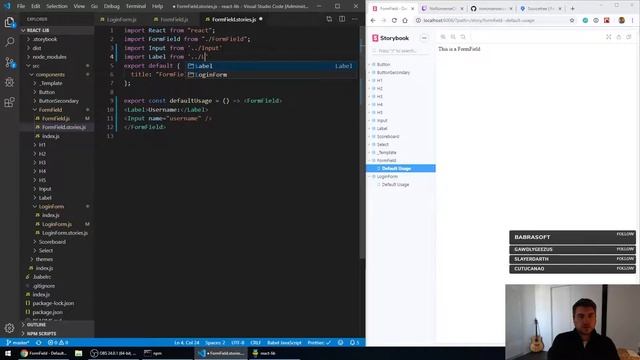This screenshot has height=360, width=640.
Task: Open the Source Control view icon
Action: click(9, 62)
